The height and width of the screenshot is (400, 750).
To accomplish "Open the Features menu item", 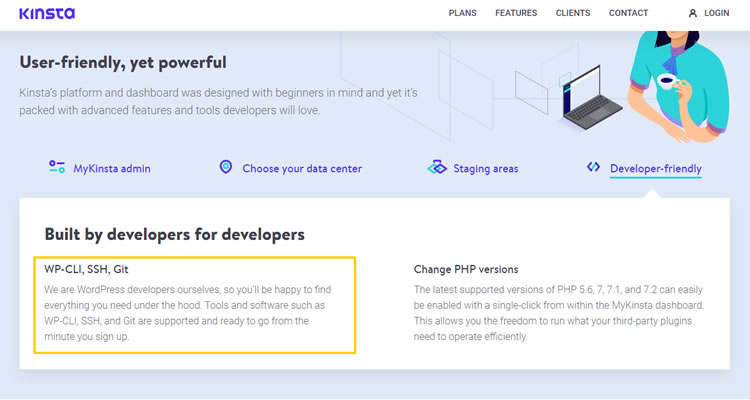I will point(516,13).
